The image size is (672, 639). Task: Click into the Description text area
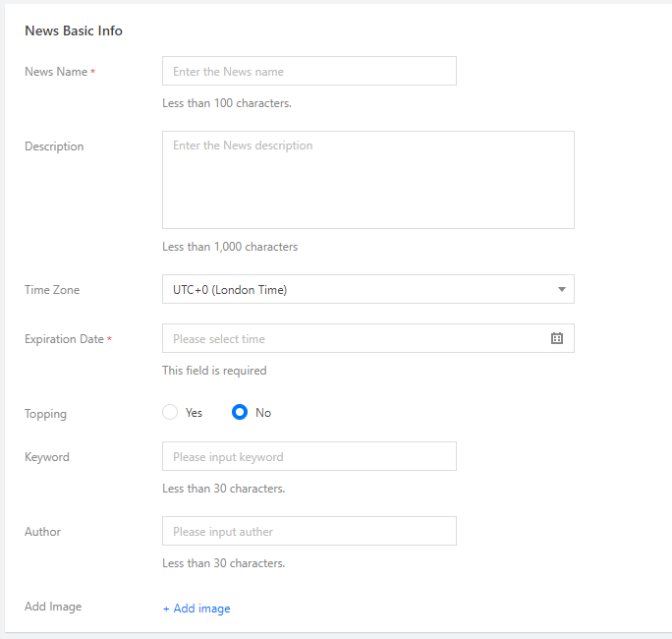pos(367,180)
